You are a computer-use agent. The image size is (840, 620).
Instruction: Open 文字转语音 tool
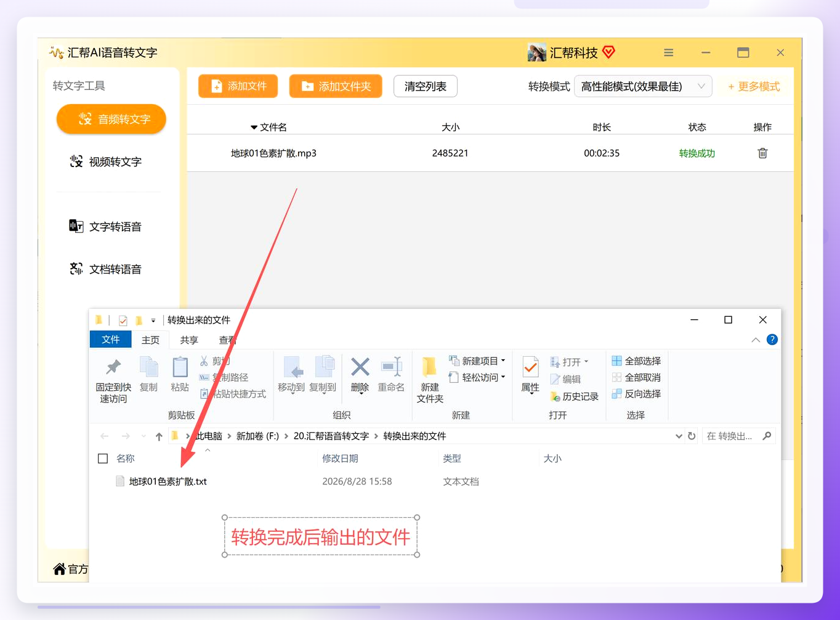click(x=106, y=226)
